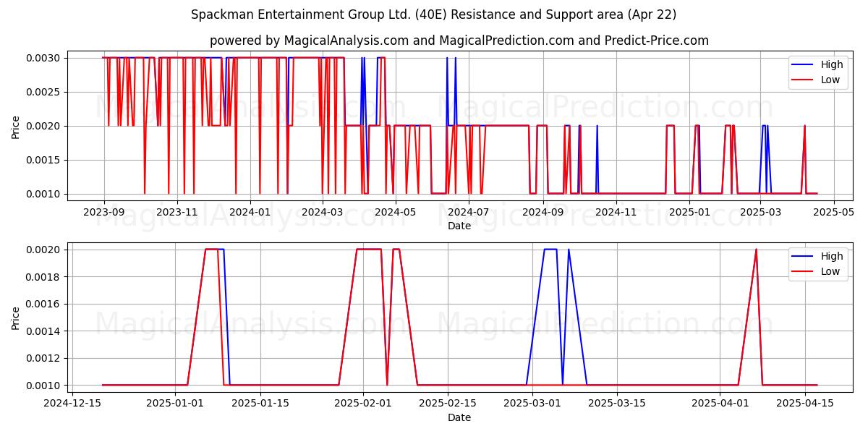Click the 2025-02-15 date tick label
Image resolution: width=868 pixels, height=434 pixels.
pos(448,403)
